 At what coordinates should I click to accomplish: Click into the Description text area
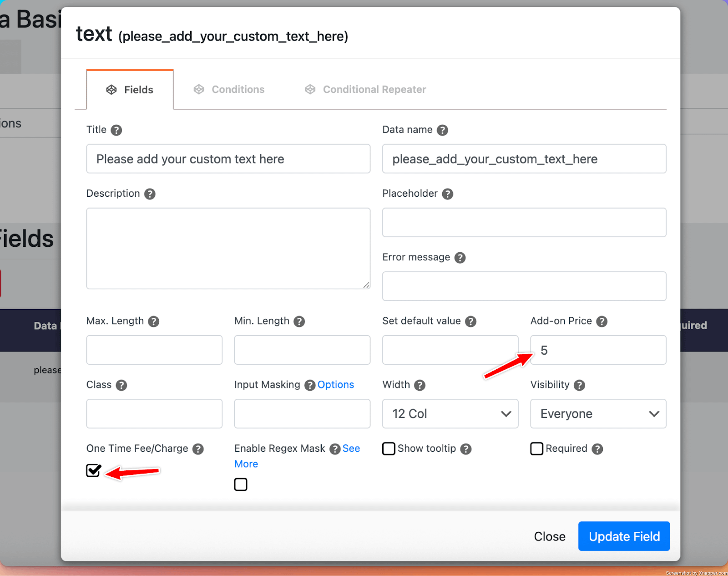click(x=228, y=248)
